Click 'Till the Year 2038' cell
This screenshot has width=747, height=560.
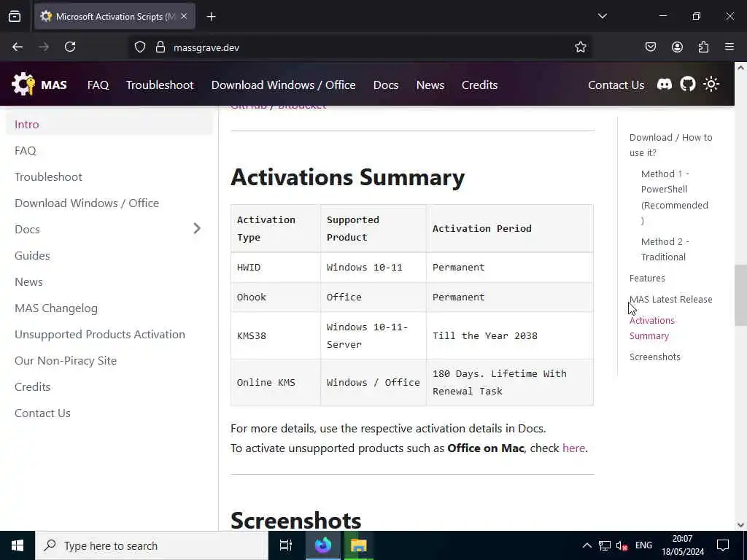click(510, 335)
